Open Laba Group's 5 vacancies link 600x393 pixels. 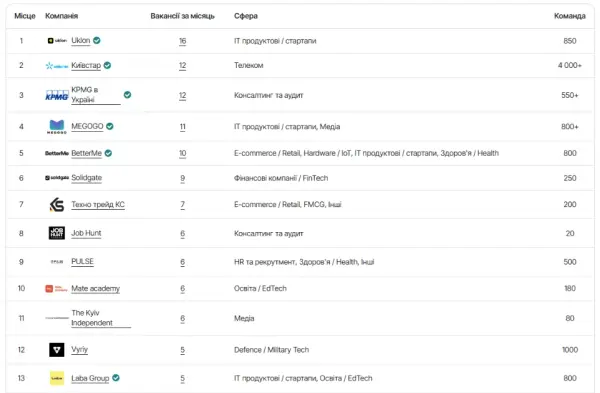183,378
